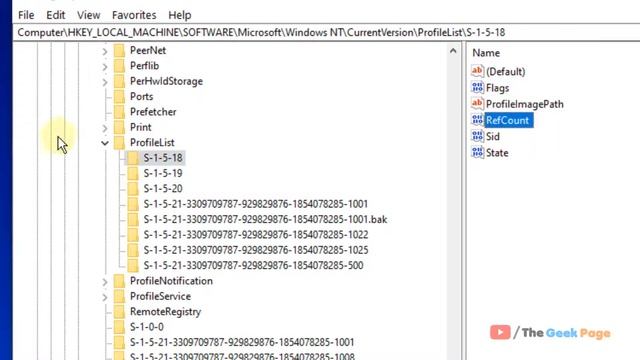The height and width of the screenshot is (360, 640).
Task: Expand the Perflib key
Action: 105,67
